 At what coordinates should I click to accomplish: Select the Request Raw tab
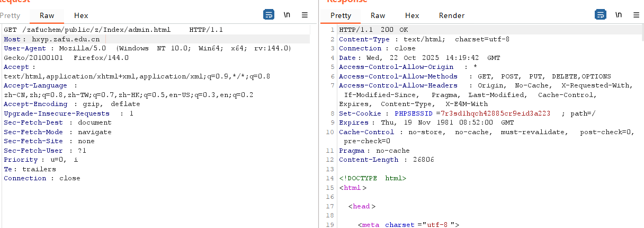tap(47, 15)
